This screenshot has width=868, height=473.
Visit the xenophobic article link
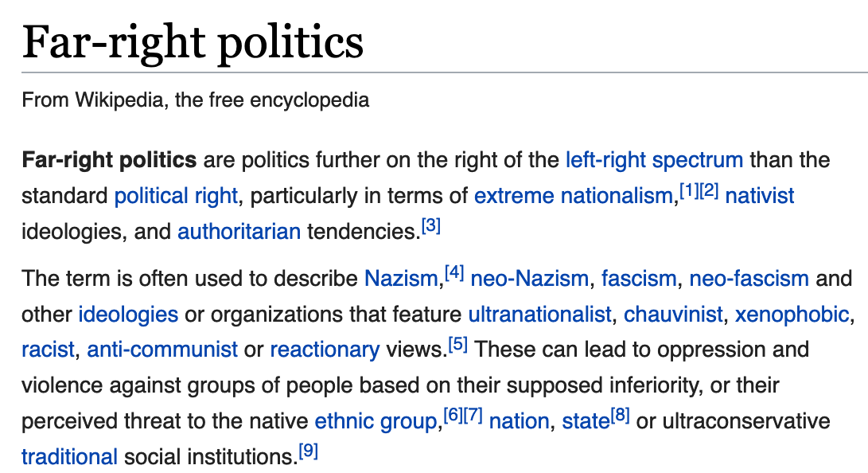(792, 314)
